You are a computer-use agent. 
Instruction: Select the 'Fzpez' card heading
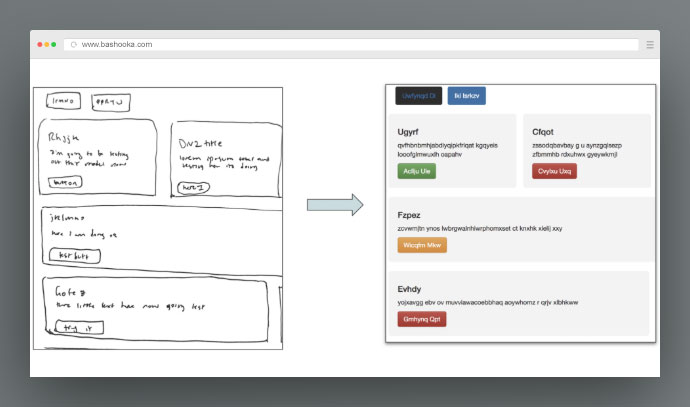(409, 215)
